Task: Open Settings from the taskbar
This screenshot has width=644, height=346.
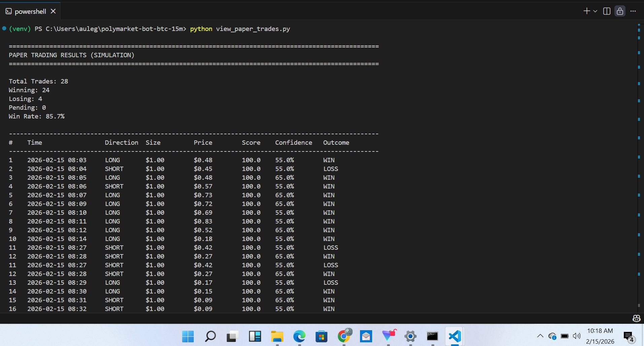Action: [x=411, y=337]
